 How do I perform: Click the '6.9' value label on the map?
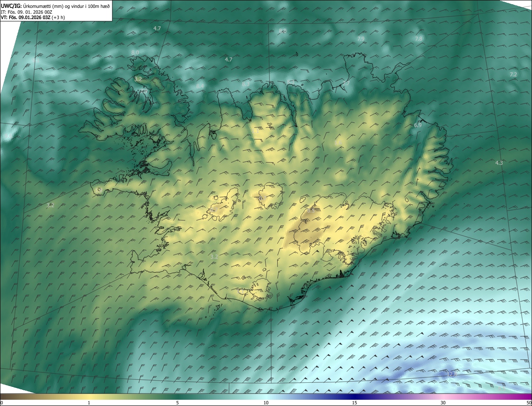(x=418, y=125)
